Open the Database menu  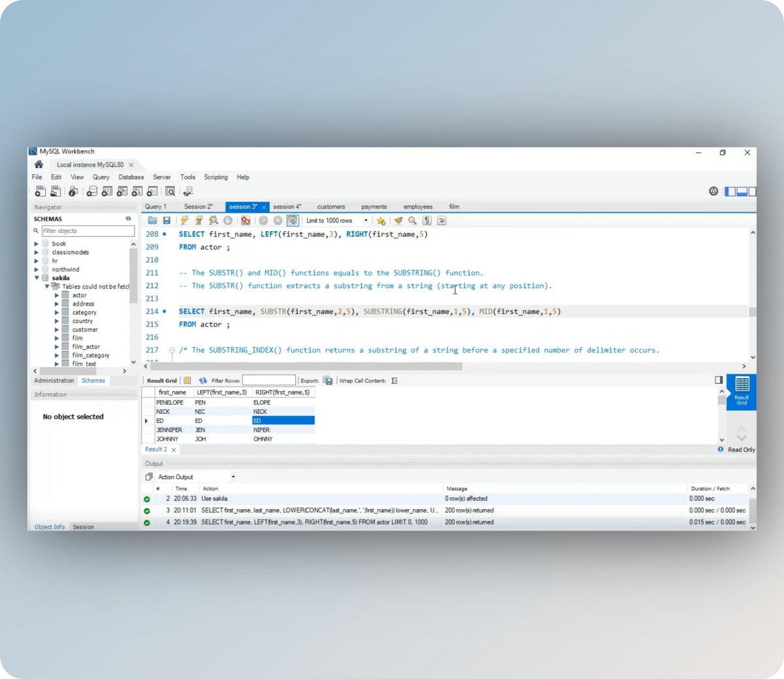coord(131,177)
